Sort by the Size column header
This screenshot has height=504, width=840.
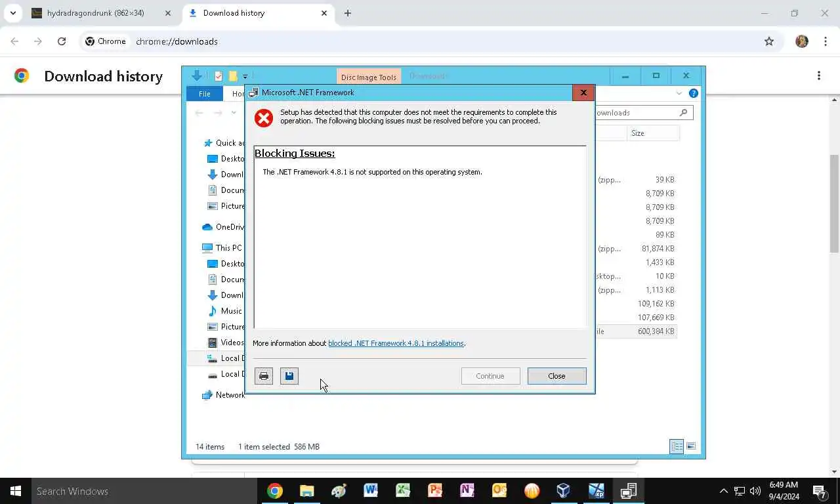[x=652, y=133]
